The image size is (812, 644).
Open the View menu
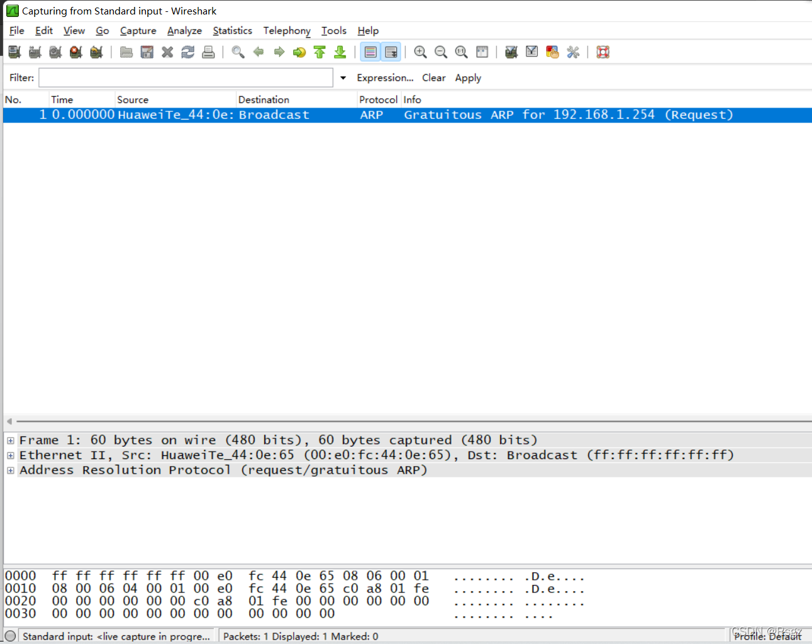pos(74,30)
